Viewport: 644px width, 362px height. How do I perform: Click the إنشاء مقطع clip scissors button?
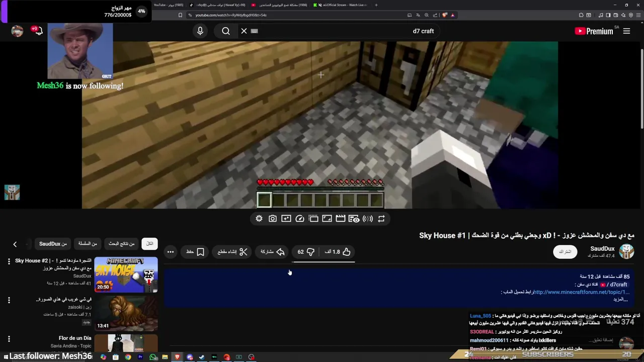pos(232,252)
